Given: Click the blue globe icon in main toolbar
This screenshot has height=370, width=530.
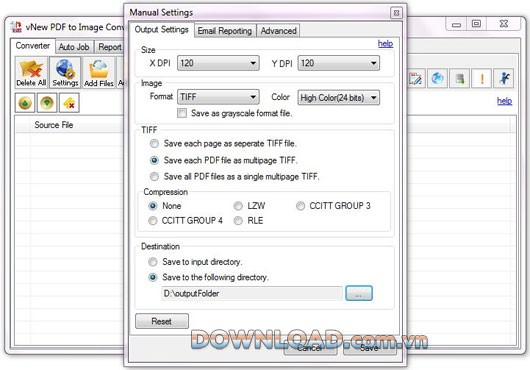Looking at the screenshot, I should (x=437, y=78).
